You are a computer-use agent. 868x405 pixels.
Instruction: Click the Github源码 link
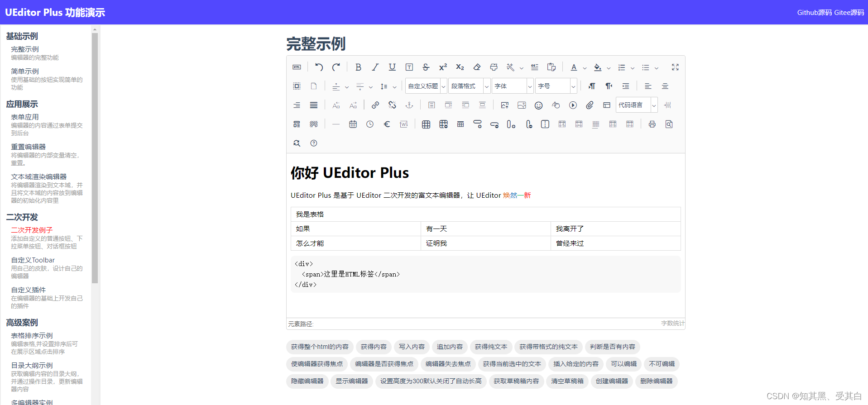click(815, 13)
